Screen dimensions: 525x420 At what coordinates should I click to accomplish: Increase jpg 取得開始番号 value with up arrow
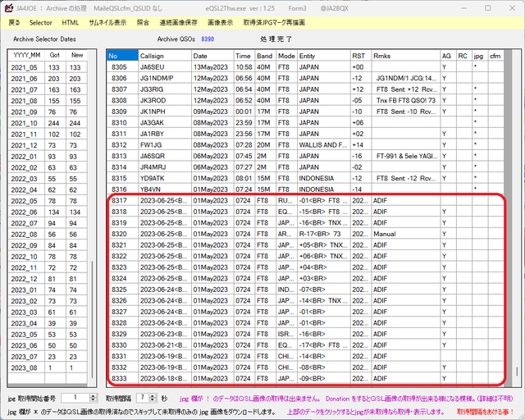[93, 396]
